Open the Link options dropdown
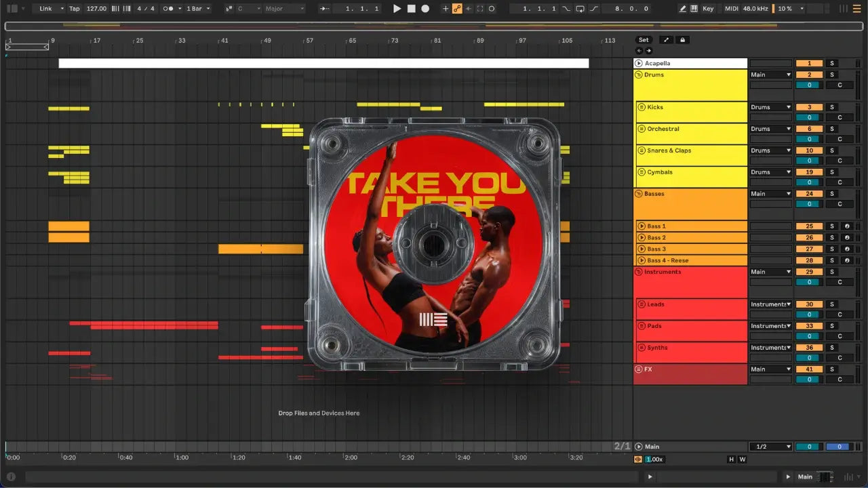 pos(52,9)
